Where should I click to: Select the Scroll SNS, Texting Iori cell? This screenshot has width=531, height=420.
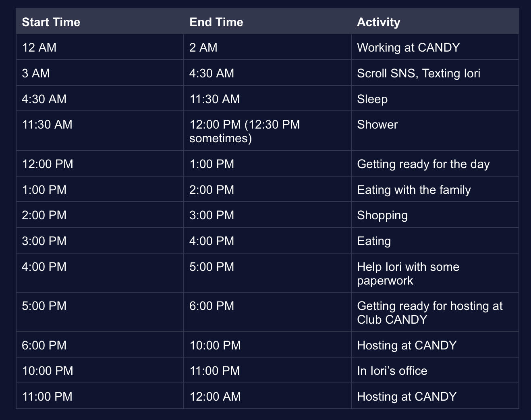point(419,73)
